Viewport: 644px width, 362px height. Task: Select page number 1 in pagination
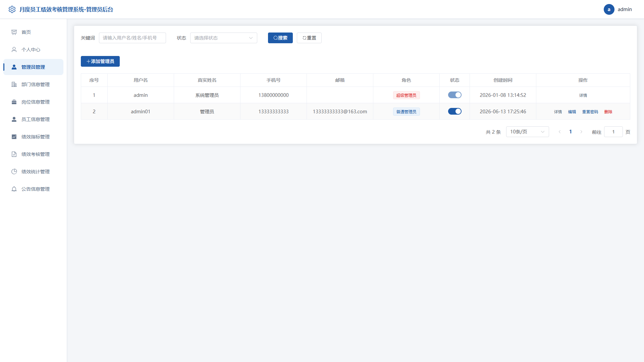click(x=570, y=132)
